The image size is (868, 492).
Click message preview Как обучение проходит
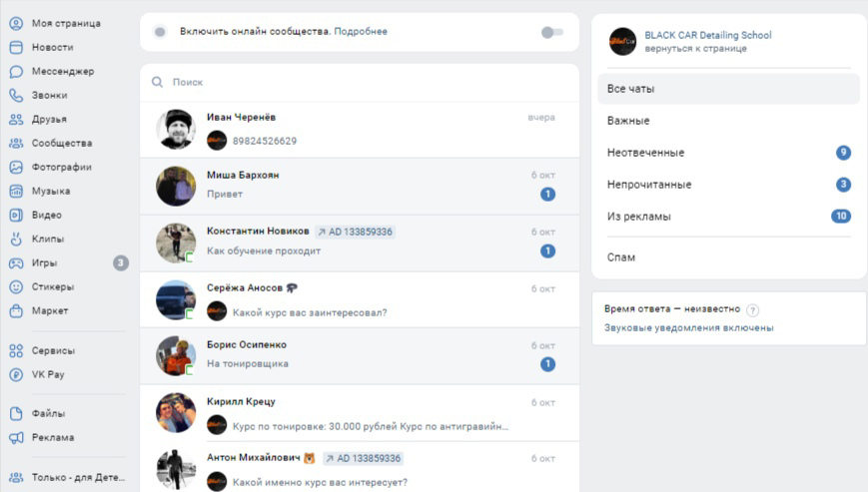click(264, 250)
